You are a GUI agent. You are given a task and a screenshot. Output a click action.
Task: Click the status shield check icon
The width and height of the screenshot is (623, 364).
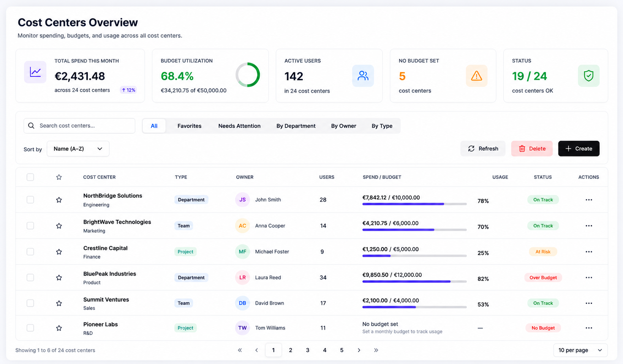[x=588, y=76]
